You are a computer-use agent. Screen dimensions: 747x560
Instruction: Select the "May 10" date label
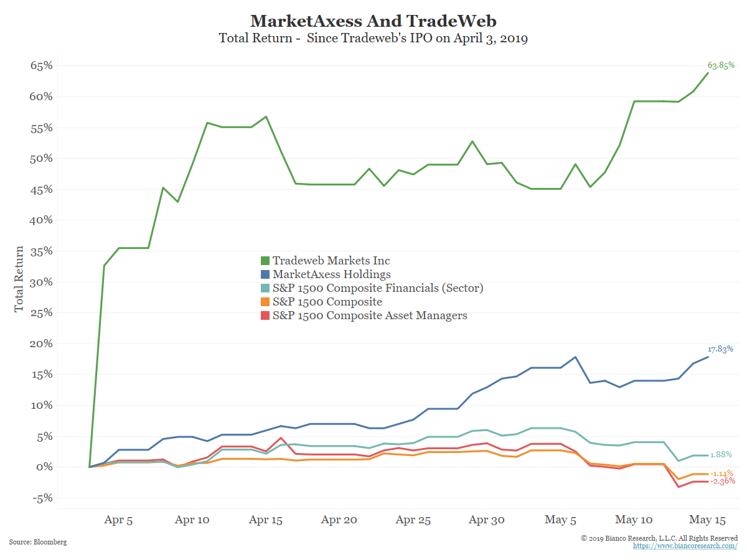coord(633,520)
